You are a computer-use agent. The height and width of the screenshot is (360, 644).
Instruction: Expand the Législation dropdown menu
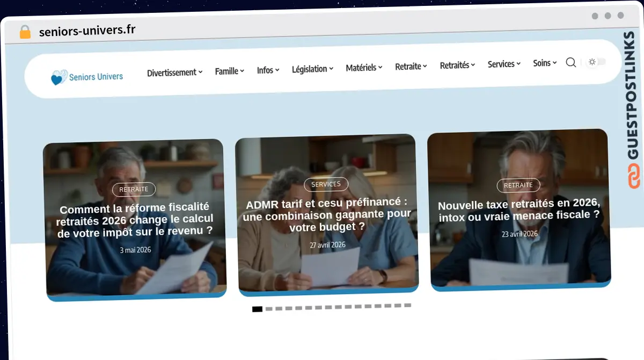312,69
